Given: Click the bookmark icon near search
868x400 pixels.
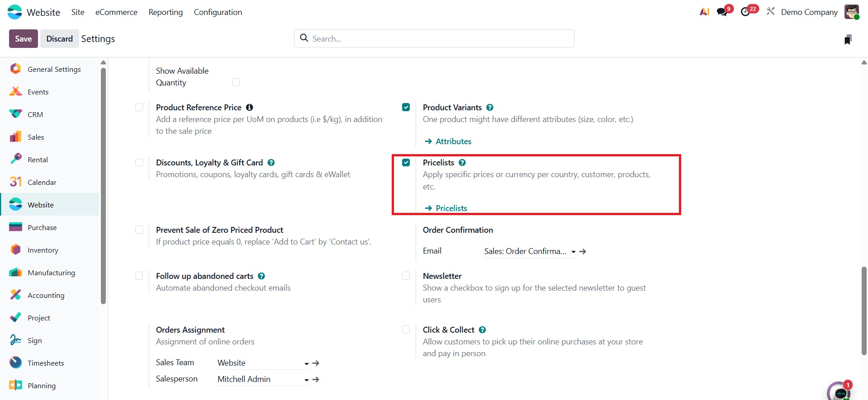Looking at the screenshot, I should coord(848,39).
